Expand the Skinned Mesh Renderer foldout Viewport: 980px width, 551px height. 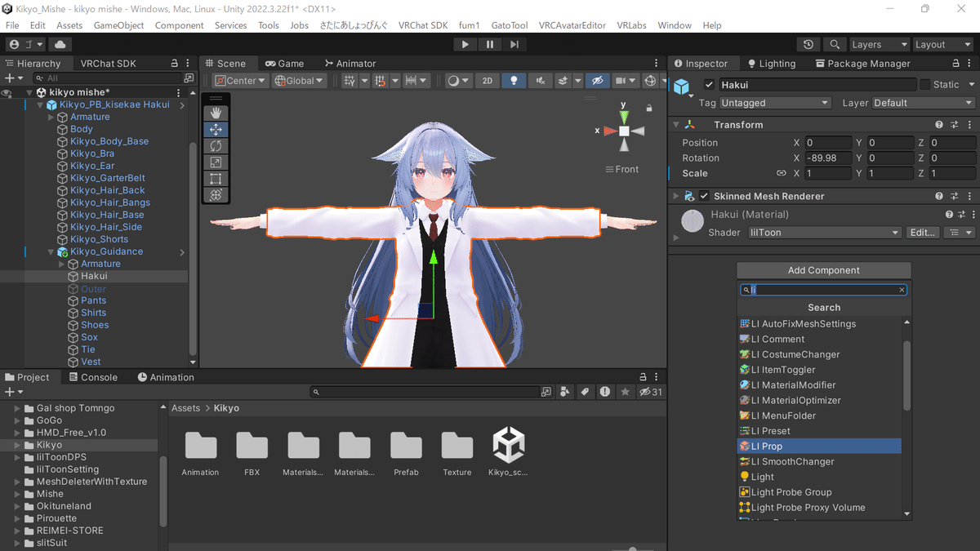point(676,196)
